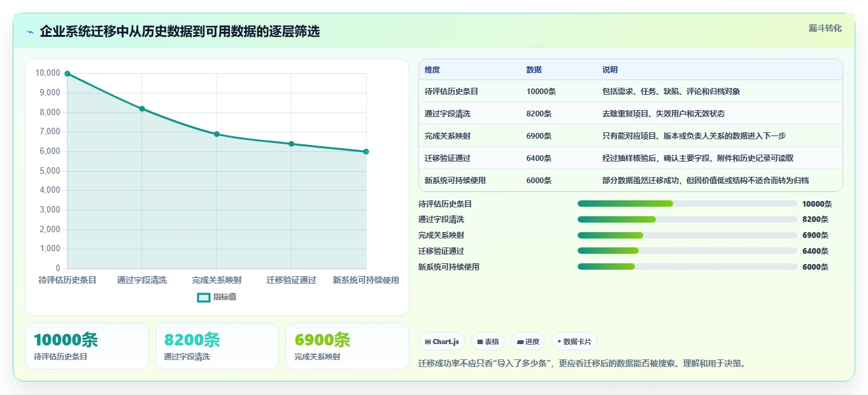Click the 数据 column header
Viewport: 868px width, 395px height.
[534, 70]
